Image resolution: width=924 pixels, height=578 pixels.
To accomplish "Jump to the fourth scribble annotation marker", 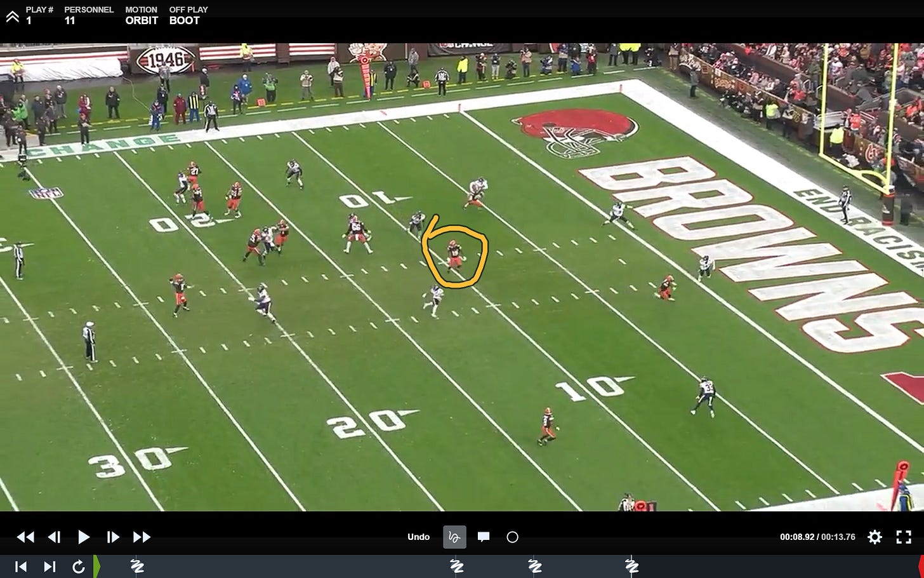I will (631, 566).
